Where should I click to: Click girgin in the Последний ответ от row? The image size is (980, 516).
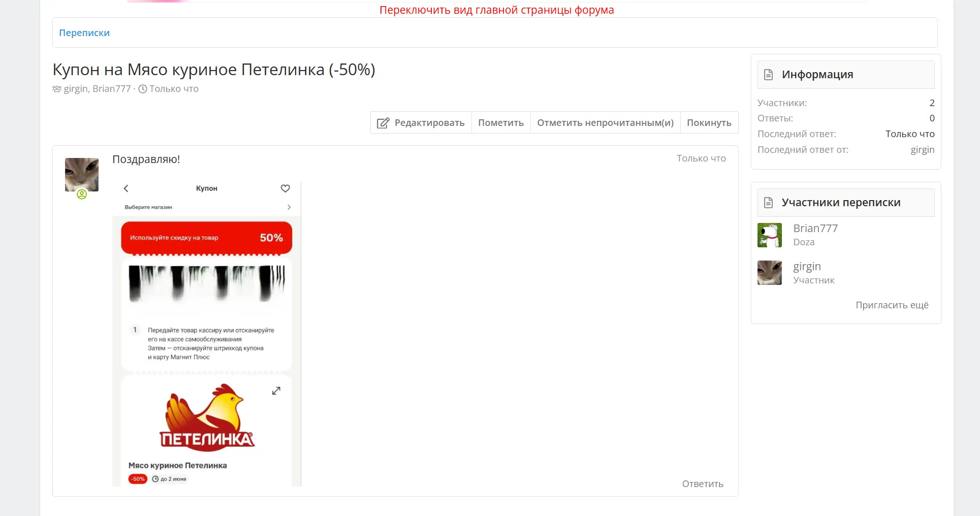[923, 150]
